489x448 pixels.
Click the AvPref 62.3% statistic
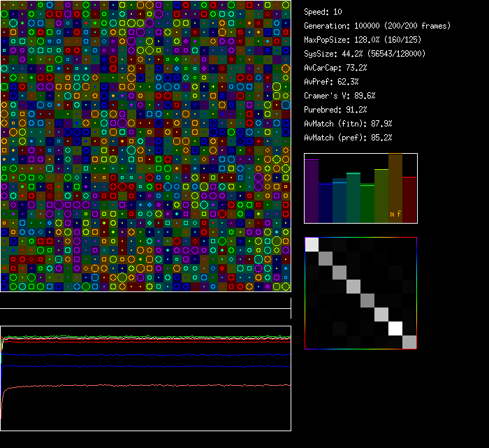pos(331,82)
